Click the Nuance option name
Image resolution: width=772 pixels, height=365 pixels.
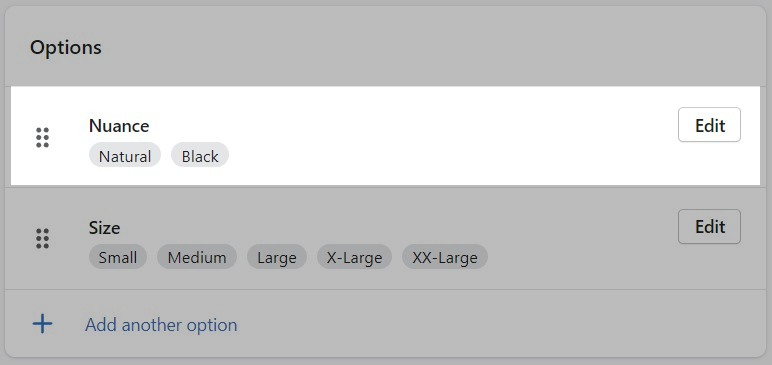tap(119, 126)
